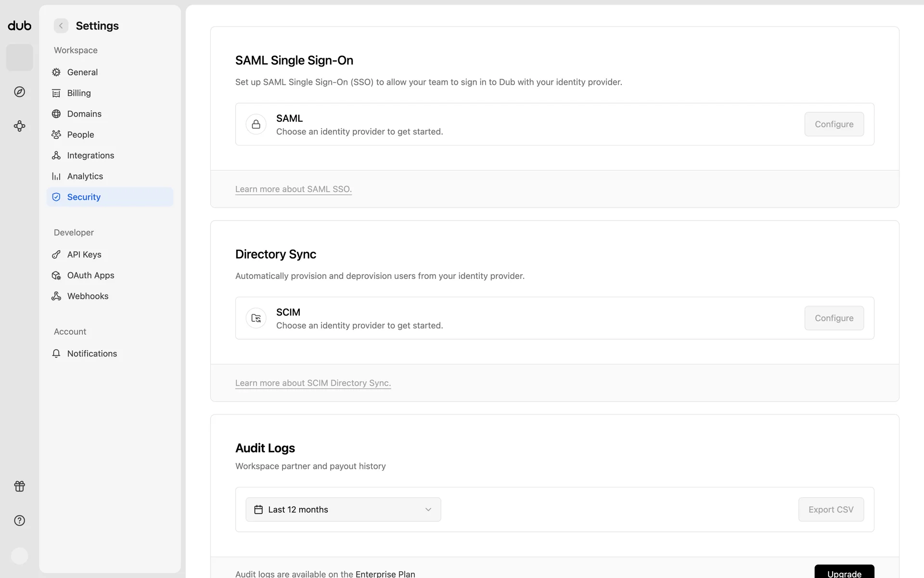Click the workspace switcher square
The width and height of the screenshot is (924, 578).
(19, 57)
